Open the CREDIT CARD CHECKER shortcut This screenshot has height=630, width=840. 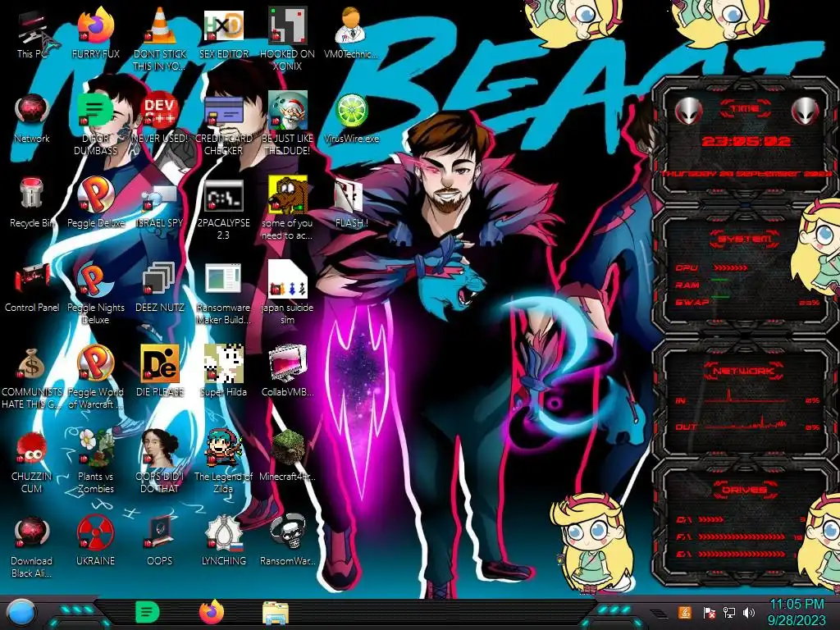coord(223,125)
